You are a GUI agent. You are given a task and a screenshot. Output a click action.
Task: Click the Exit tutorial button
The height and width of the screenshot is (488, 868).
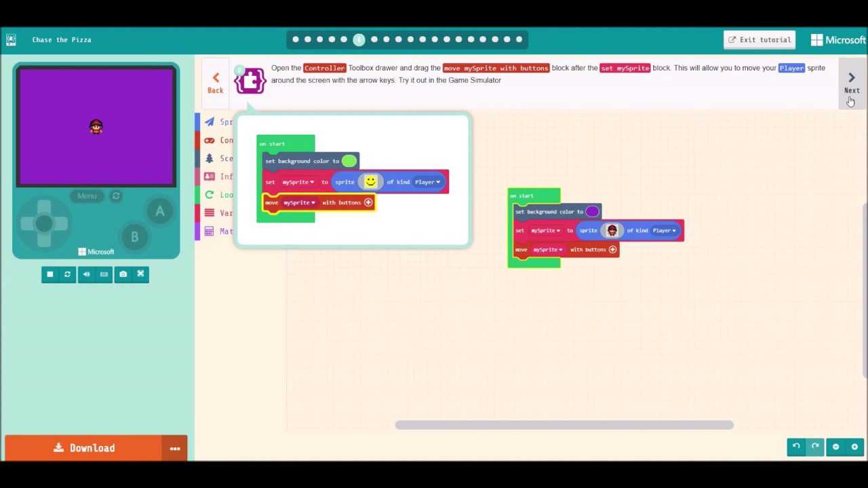tap(759, 39)
